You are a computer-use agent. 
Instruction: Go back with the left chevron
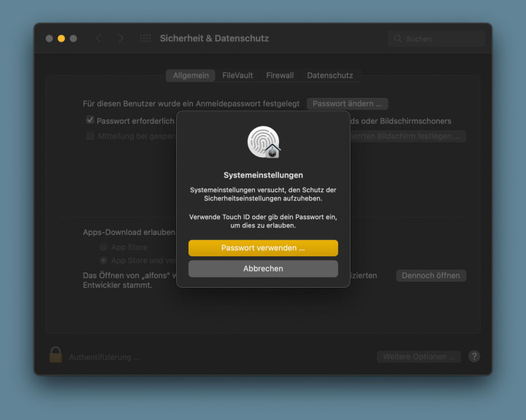99,38
